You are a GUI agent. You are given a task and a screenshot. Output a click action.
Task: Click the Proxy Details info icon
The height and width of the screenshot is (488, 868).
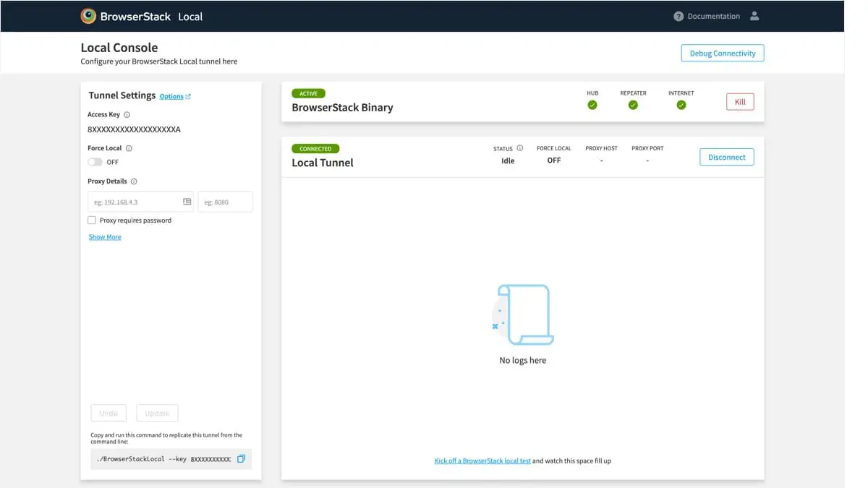[134, 181]
